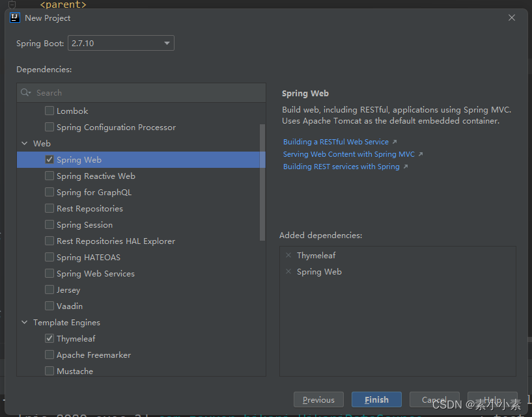Click the Rest Repositories HAL Explorer label
The image size is (532, 417).
tap(116, 241)
